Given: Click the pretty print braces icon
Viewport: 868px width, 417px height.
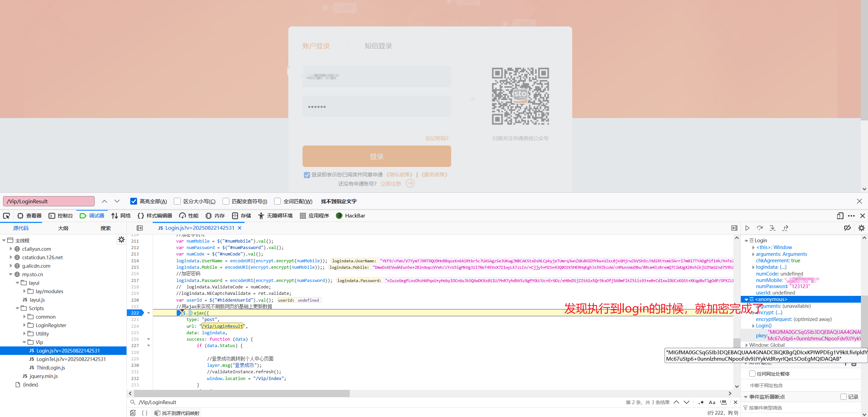Looking at the screenshot, I should [x=145, y=413].
